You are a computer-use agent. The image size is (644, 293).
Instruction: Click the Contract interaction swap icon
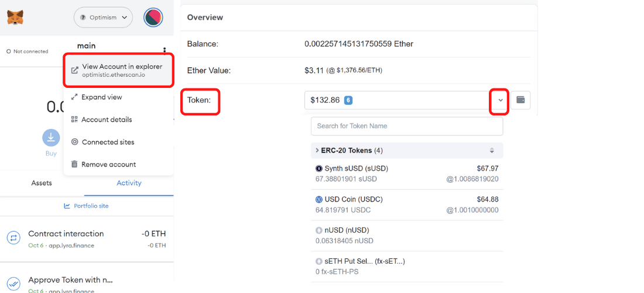(13, 238)
